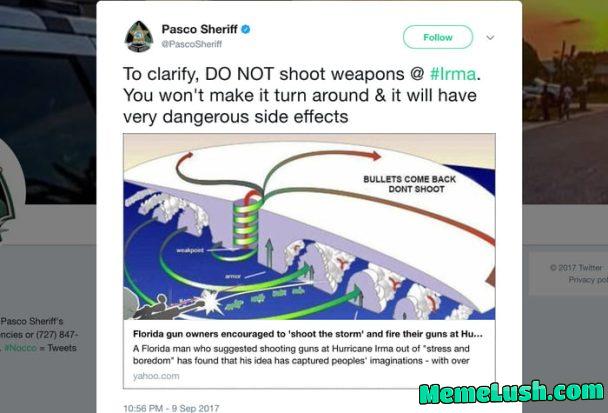
Task: Click the yahoo.com source link
Action: (156, 376)
